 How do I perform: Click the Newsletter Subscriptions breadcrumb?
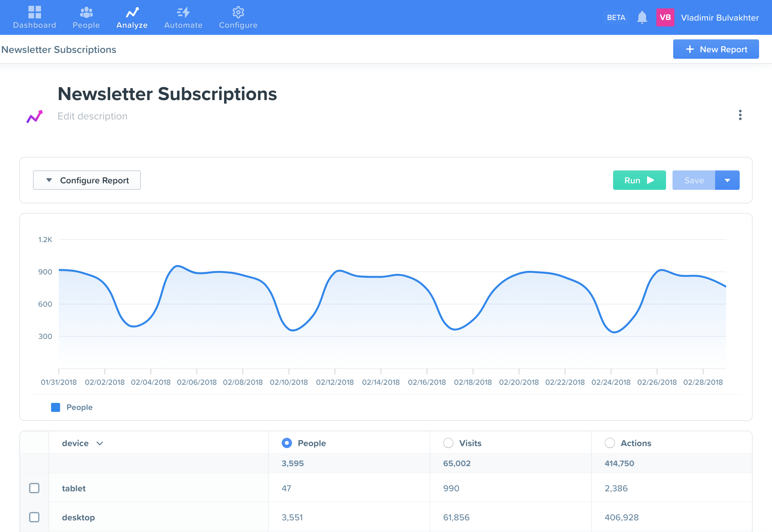click(x=59, y=49)
